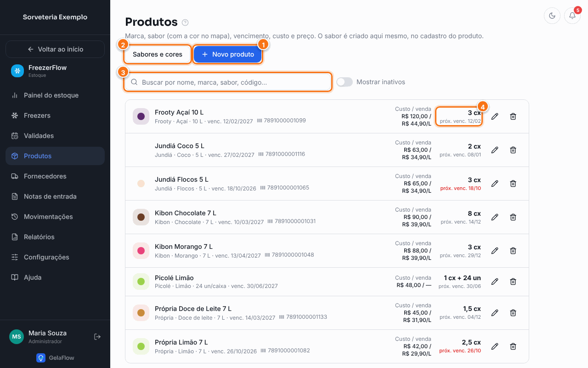
Task: Log out using icon beside Maria Souza
Action: pos(97,337)
